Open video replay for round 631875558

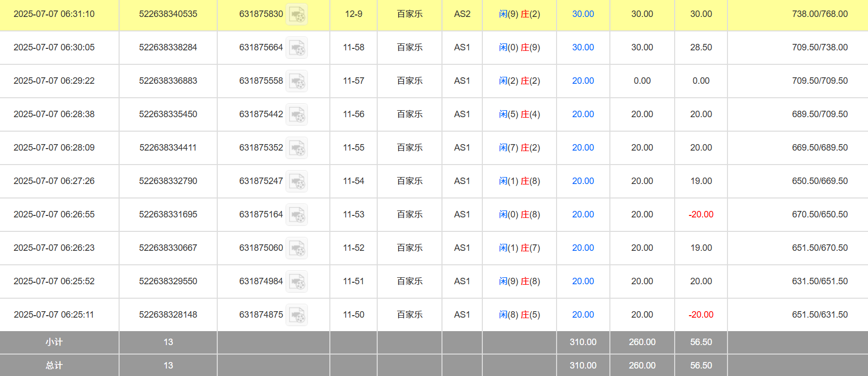click(296, 81)
